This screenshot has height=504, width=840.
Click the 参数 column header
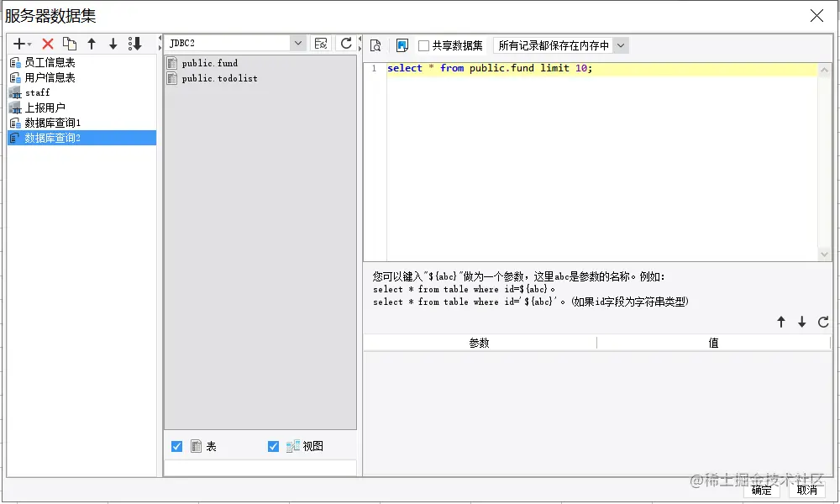[x=480, y=343]
